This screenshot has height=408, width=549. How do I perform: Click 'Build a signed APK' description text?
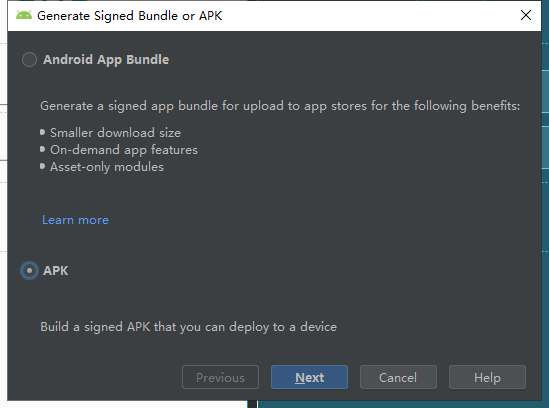(188, 327)
